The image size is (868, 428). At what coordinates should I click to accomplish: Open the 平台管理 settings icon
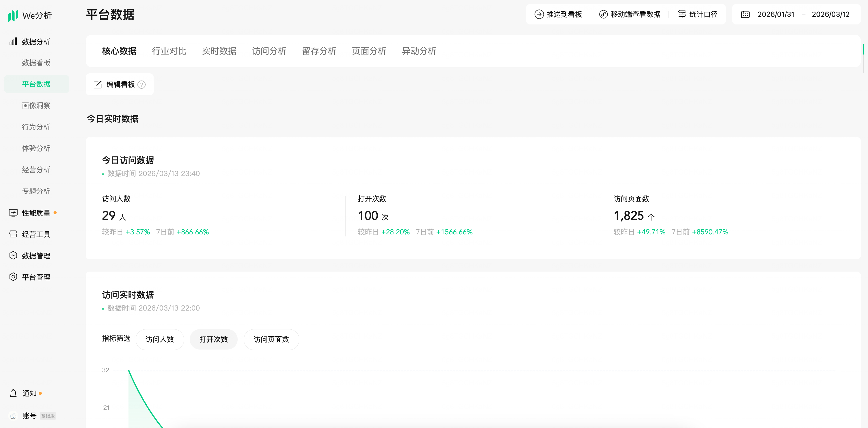tap(13, 277)
